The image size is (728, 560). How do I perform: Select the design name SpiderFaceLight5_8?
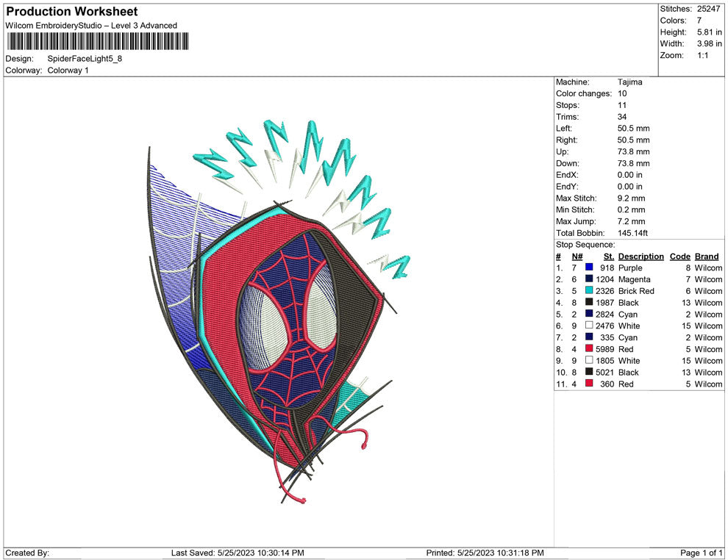85,59
